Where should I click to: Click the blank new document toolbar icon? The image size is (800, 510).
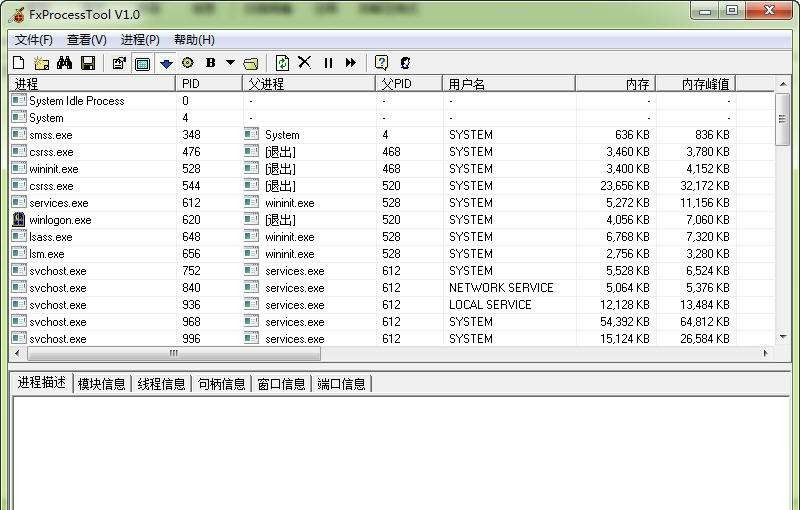pyautogui.click(x=18, y=63)
